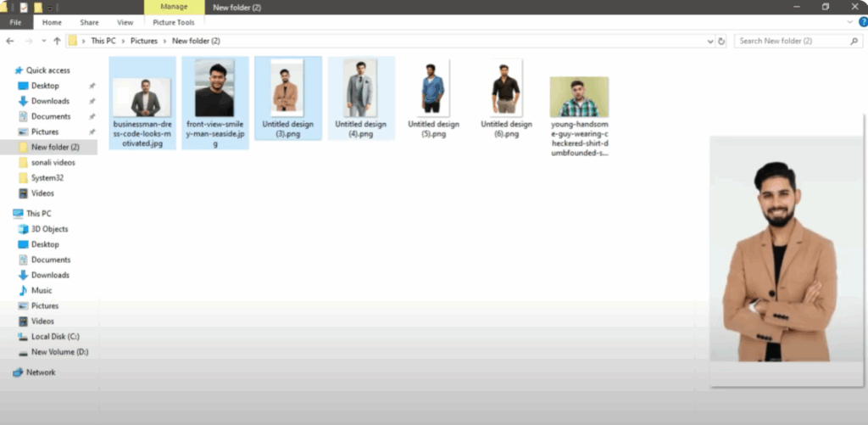Open Customize Quick Access Toolbar dropdown
The image size is (868, 425).
tap(49, 8)
